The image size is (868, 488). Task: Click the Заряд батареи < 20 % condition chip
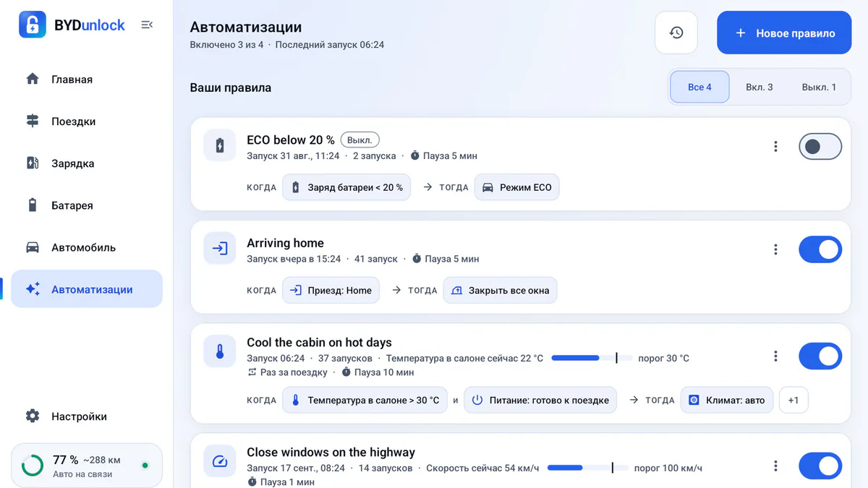click(x=346, y=187)
